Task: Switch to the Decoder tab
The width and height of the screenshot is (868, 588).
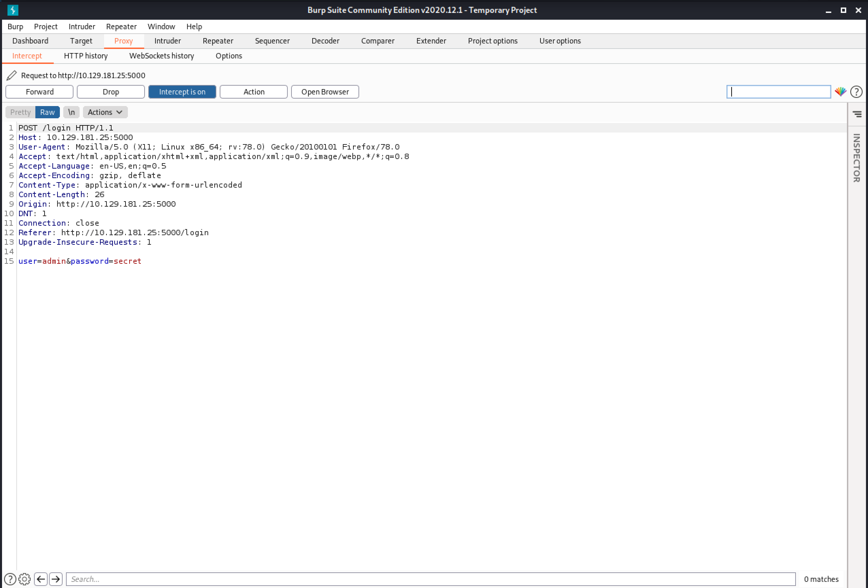Action: tap(325, 41)
